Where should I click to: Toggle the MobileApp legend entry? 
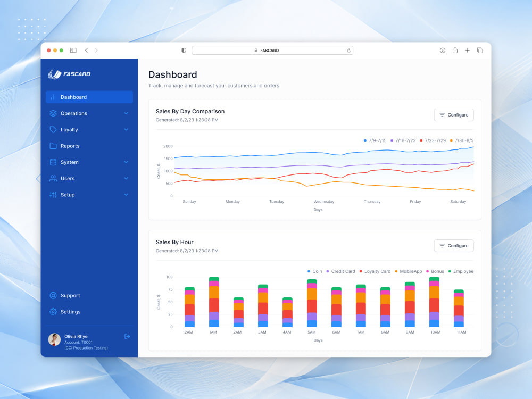pyautogui.click(x=408, y=271)
